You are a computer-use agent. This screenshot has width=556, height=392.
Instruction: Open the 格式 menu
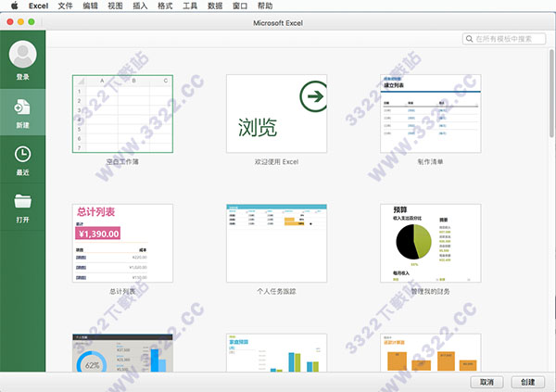pyautogui.click(x=165, y=6)
